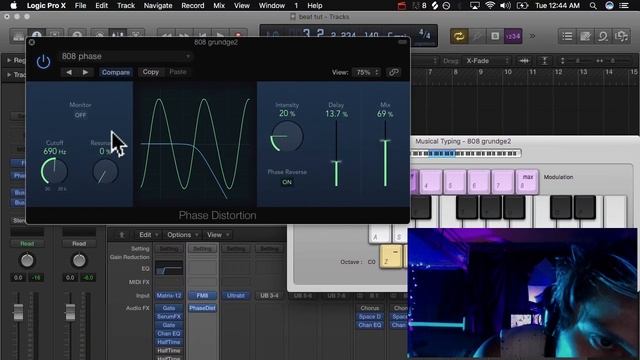Toggle the Phase Distortion plug-in power button
This screenshot has height=360, width=640.
point(43,62)
